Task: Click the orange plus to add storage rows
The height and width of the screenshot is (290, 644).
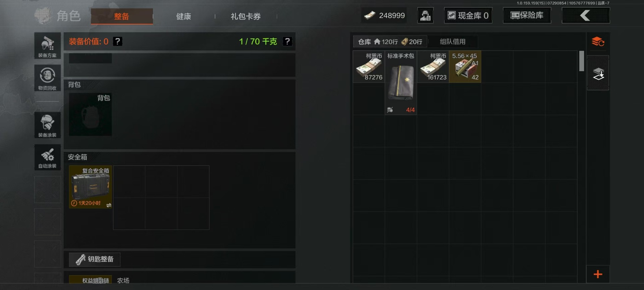Action: click(598, 274)
